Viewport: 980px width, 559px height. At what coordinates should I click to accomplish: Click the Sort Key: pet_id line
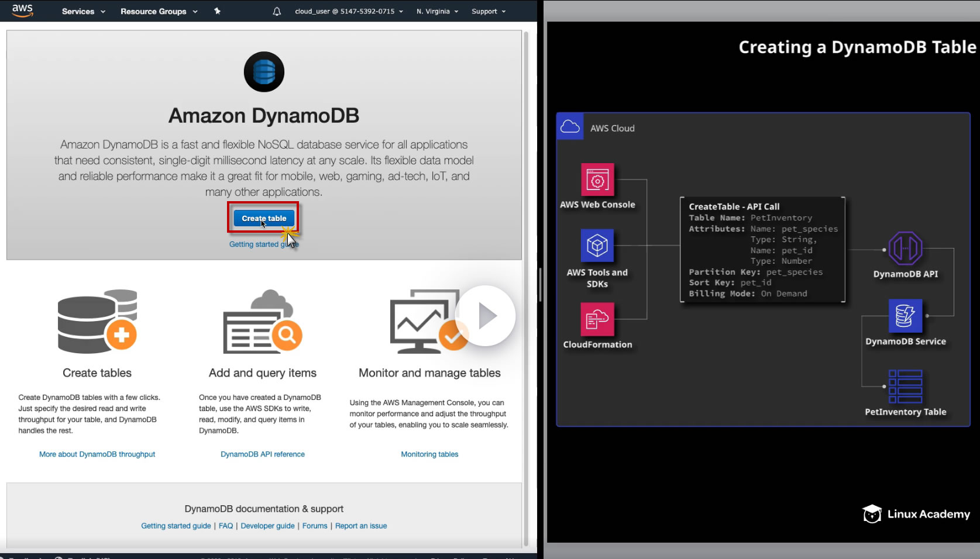730,282
